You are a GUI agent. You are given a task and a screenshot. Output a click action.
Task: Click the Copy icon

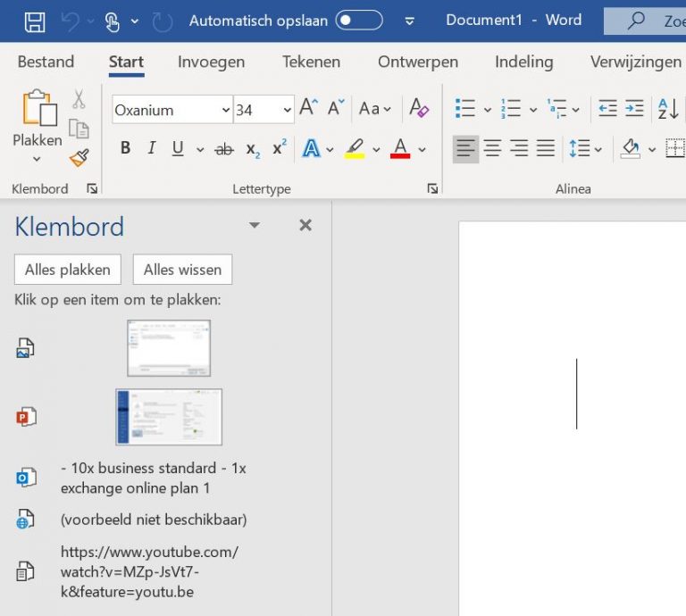(x=79, y=129)
